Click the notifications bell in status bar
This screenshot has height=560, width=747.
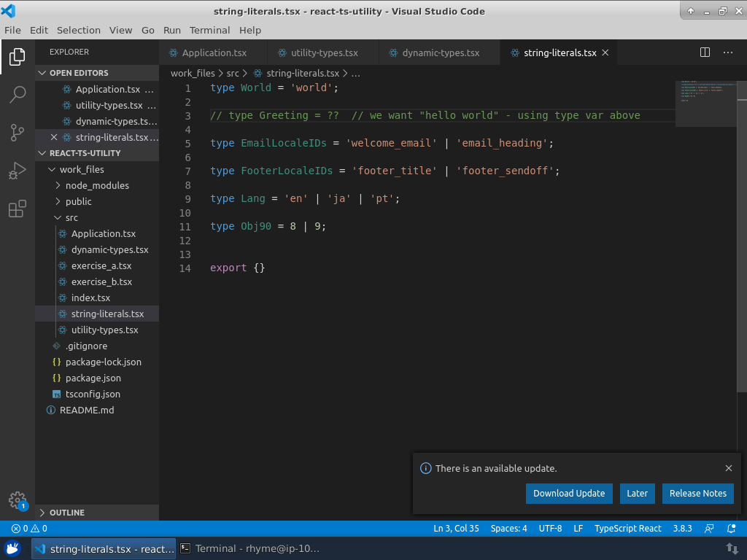click(732, 529)
